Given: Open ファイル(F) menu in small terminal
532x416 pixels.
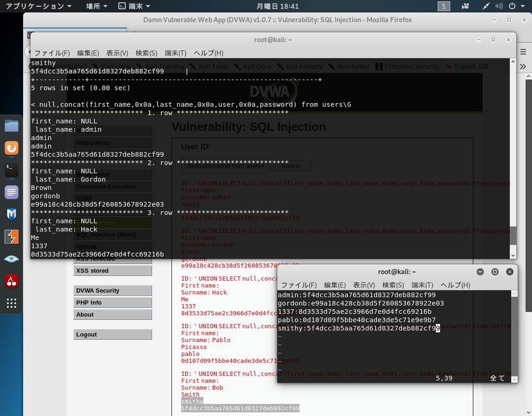Looking at the screenshot, I should coord(299,285).
